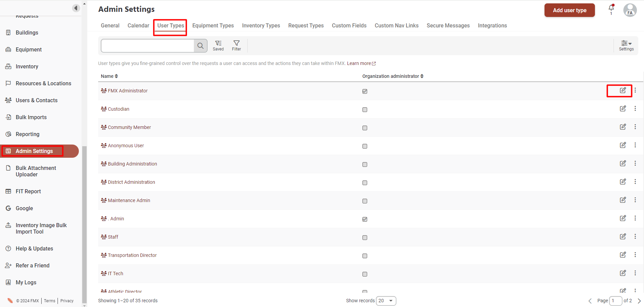Open the FA user avatar menu
644x307 pixels.
point(630,10)
